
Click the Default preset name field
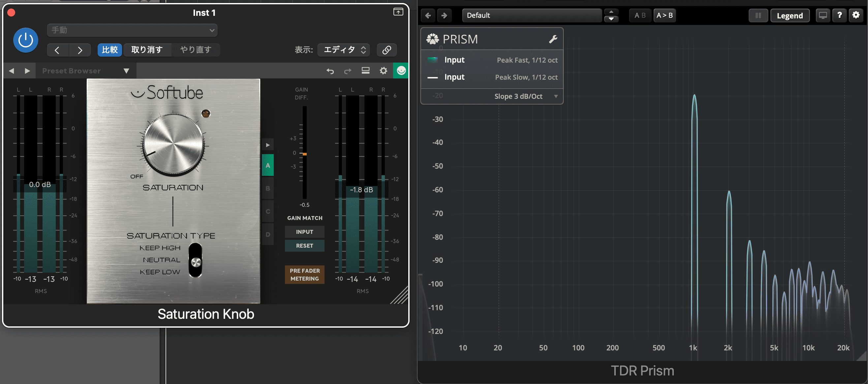pos(532,15)
